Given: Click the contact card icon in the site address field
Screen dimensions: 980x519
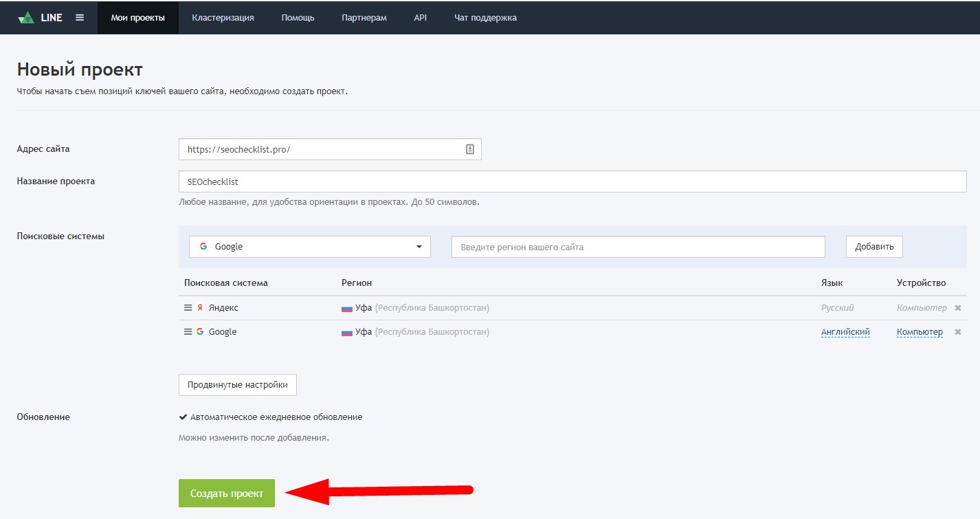Looking at the screenshot, I should click(470, 149).
